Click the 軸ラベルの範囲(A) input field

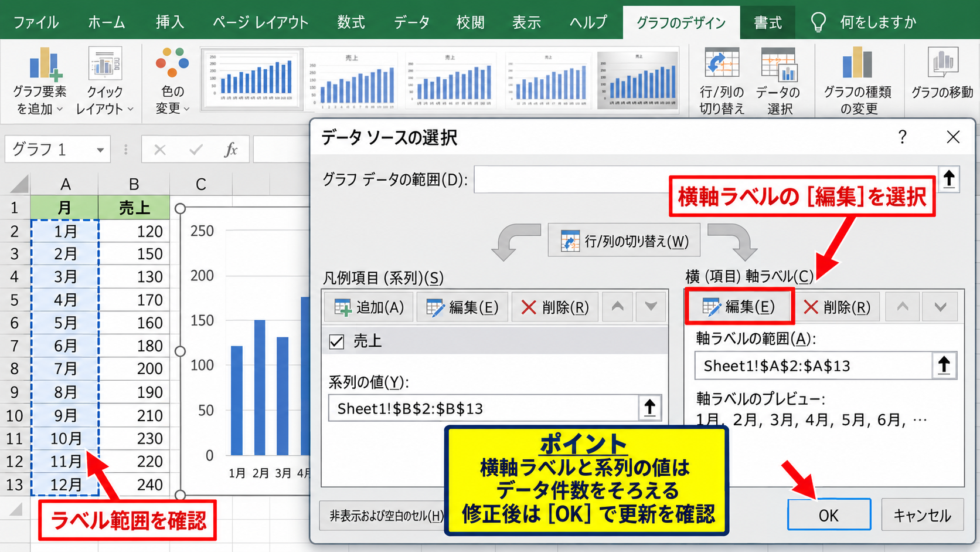(x=814, y=366)
